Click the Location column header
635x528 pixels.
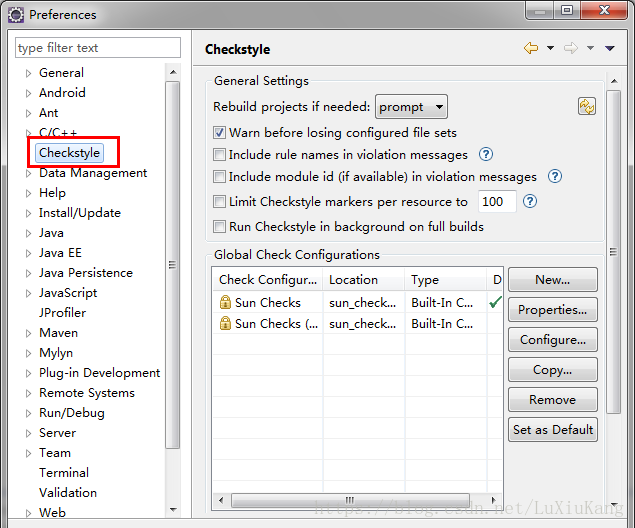pyautogui.click(x=364, y=279)
